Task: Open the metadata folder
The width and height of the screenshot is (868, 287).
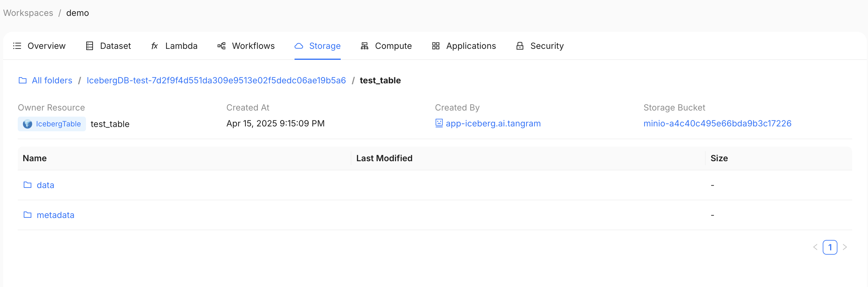Action: tap(55, 215)
